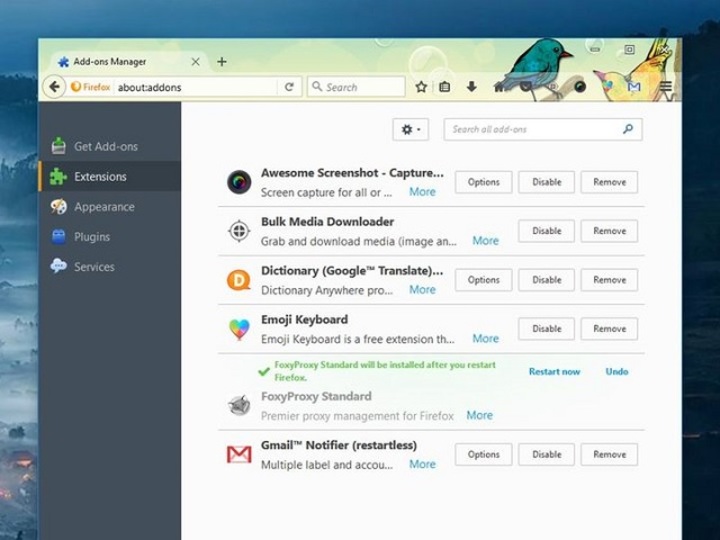Maximize the Firefox window
The height and width of the screenshot is (540, 720).
pos(629,49)
